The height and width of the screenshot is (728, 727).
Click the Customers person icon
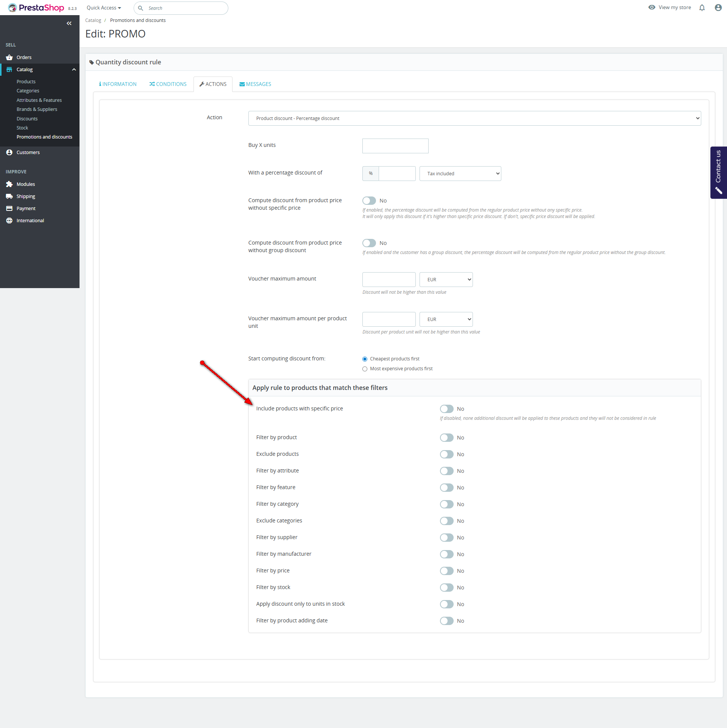point(9,153)
